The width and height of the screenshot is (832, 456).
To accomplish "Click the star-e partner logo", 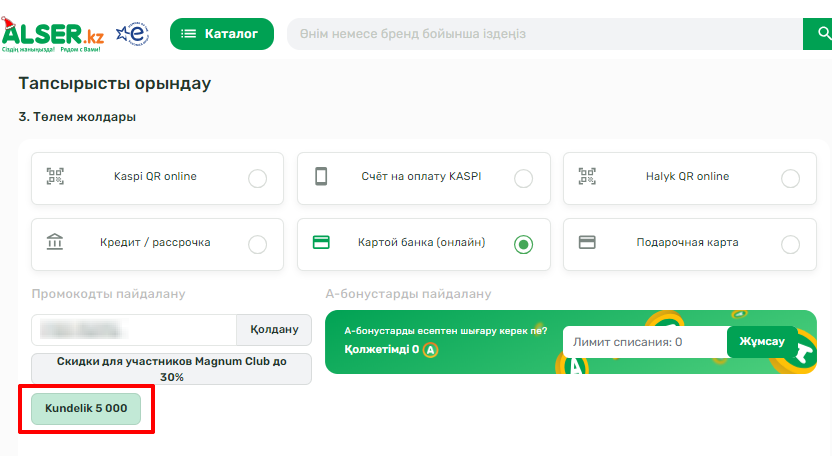I will point(132,34).
